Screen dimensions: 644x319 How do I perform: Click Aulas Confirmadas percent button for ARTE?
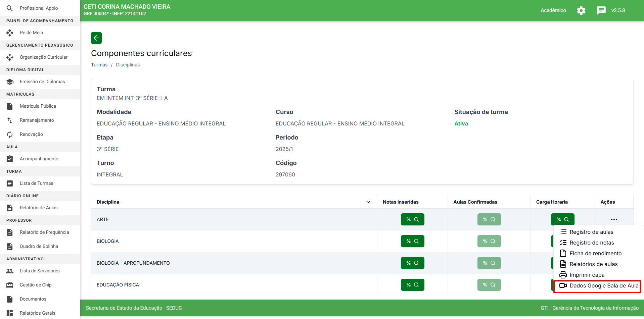[x=489, y=219]
